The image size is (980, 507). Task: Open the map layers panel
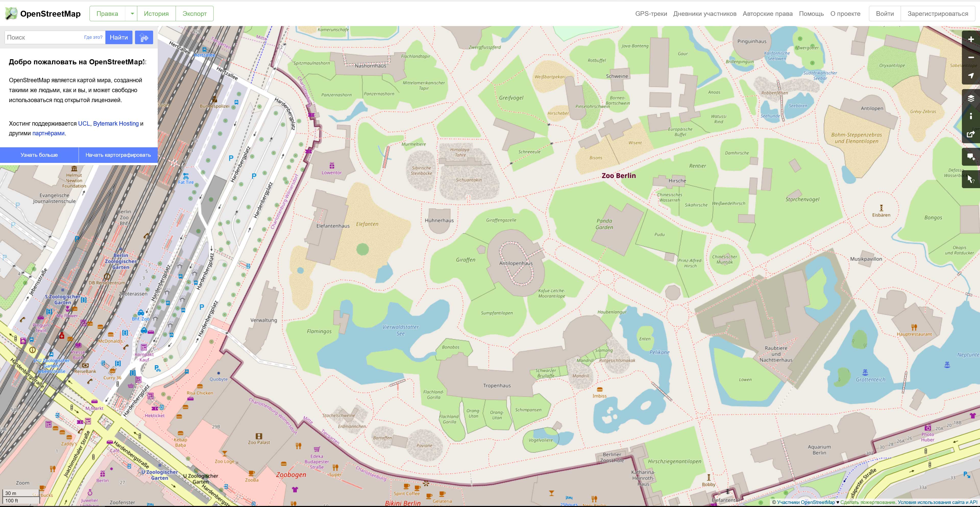971,99
